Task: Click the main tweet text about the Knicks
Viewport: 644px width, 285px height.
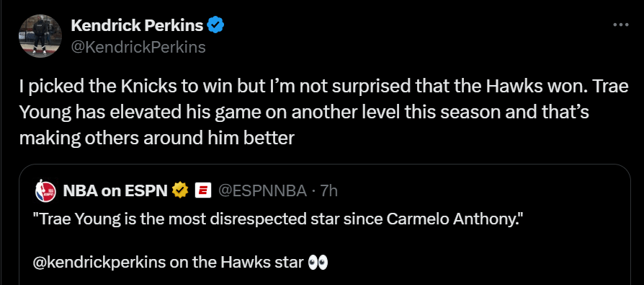Action: (x=323, y=113)
